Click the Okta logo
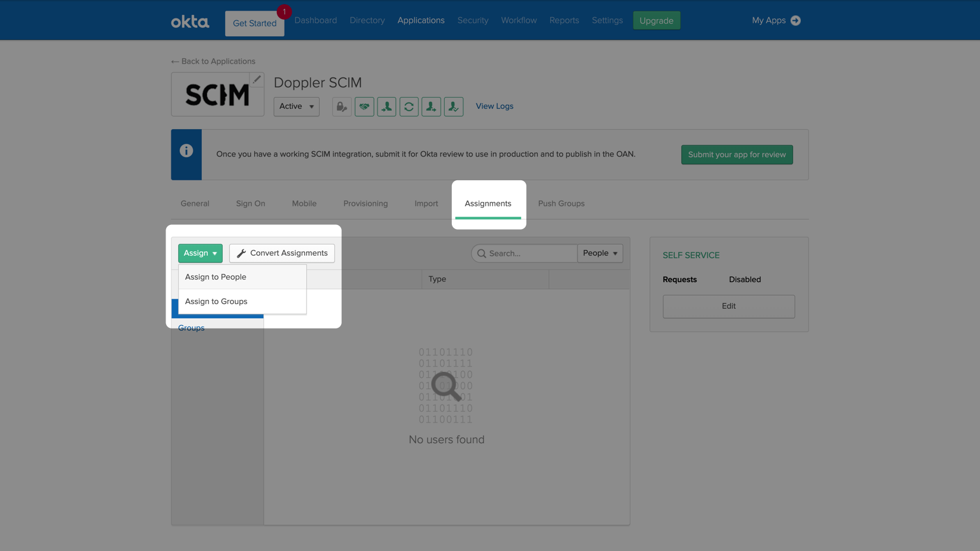The width and height of the screenshot is (980, 551). tap(190, 22)
